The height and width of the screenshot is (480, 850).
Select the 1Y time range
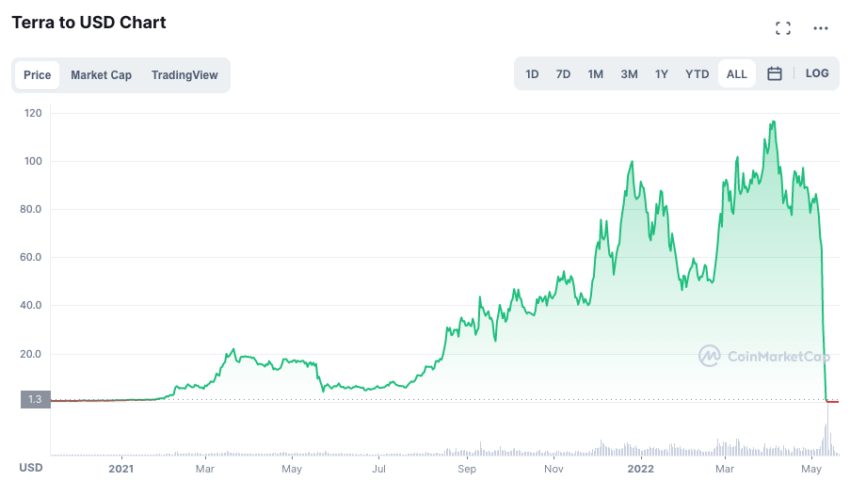(x=661, y=74)
